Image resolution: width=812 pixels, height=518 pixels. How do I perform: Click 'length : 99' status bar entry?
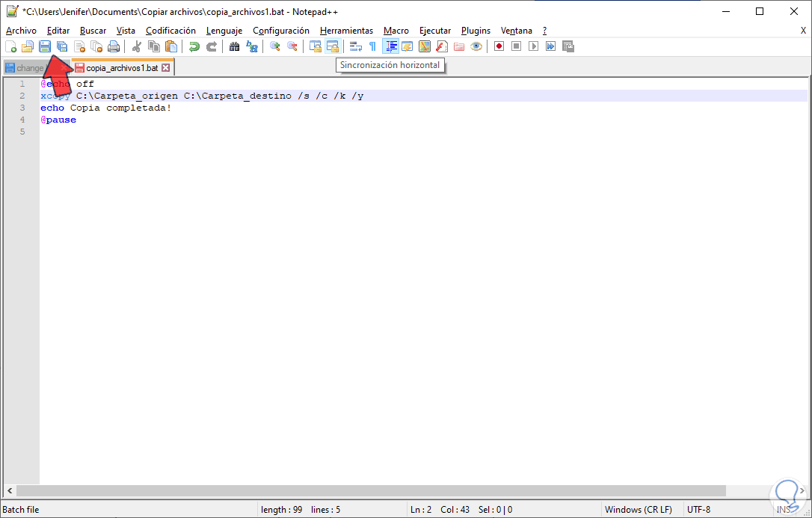pos(281,510)
